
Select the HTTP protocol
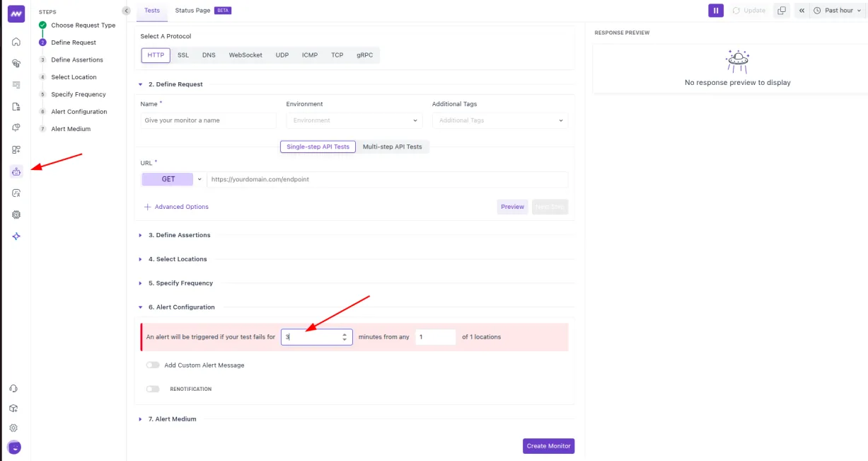[156, 55]
